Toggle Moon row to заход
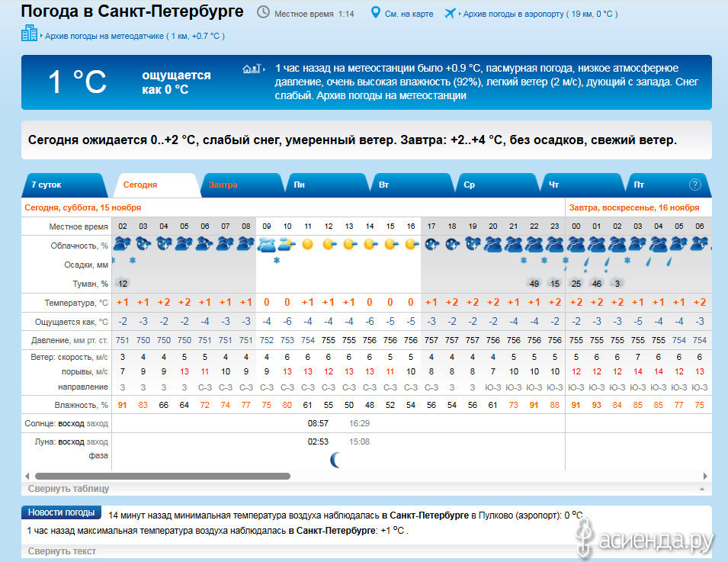This screenshot has height=562, width=728. tap(97, 442)
